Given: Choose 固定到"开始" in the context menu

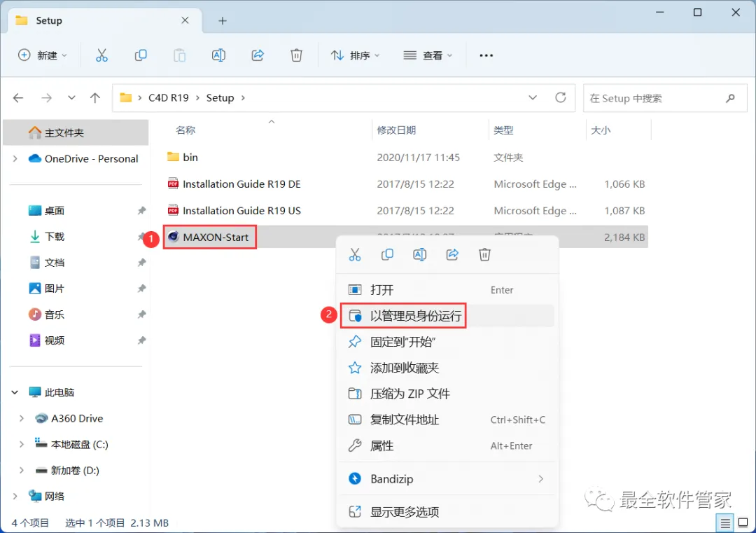Looking at the screenshot, I should pos(447,342).
